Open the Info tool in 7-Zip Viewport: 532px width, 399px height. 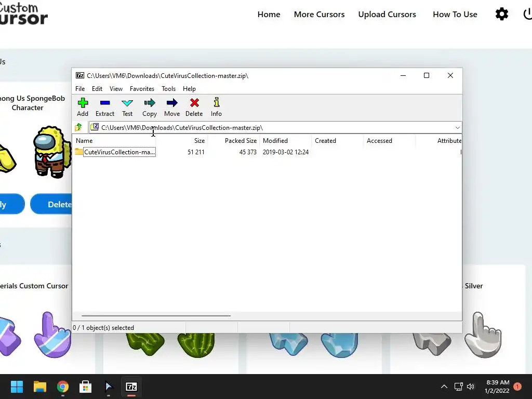(217, 102)
